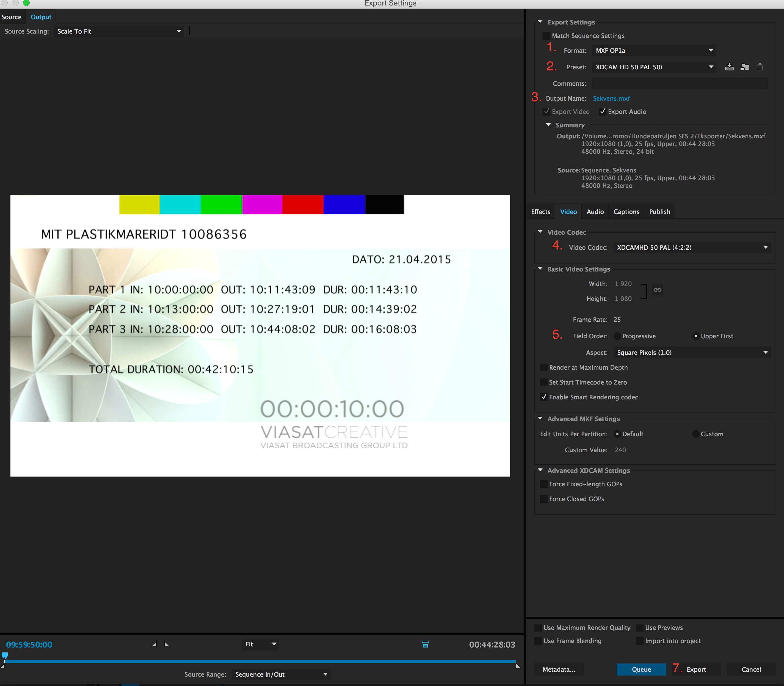Click the Set In Point triangle icon
This screenshot has width=784, height=686.
point(154,644)
